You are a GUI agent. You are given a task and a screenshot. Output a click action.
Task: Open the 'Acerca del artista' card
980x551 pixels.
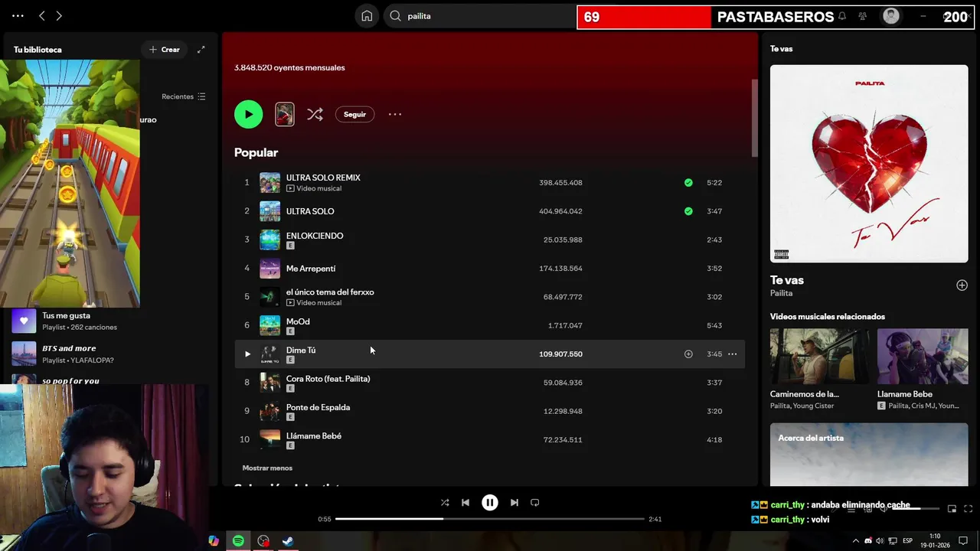(x=869, y=455)
